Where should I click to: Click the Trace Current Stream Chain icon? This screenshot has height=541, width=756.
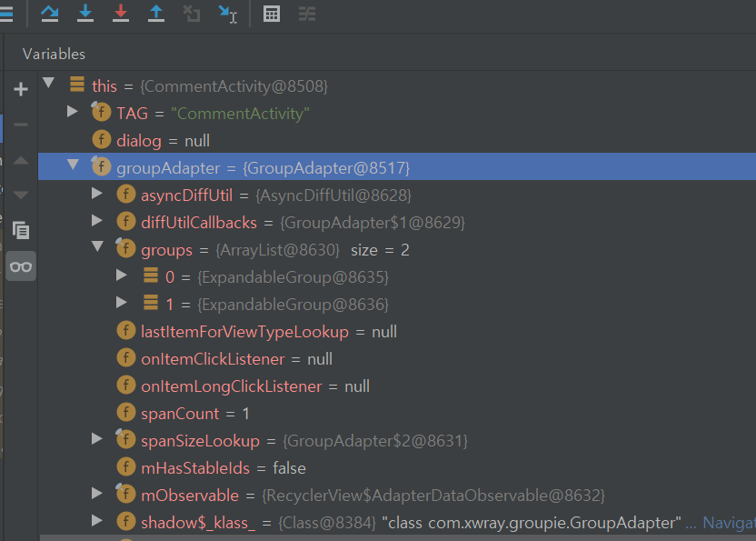coord(306,14)
